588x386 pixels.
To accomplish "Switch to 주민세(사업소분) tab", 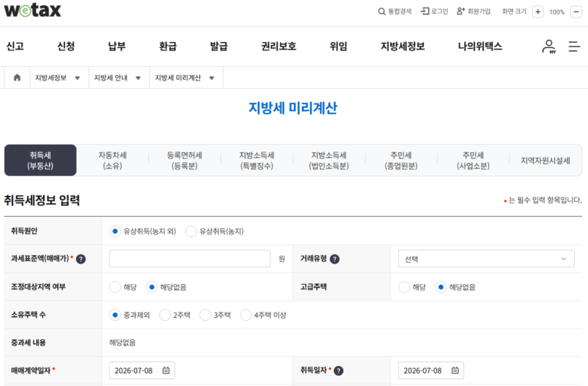I will pyautogui.click(x=473, y=160).
